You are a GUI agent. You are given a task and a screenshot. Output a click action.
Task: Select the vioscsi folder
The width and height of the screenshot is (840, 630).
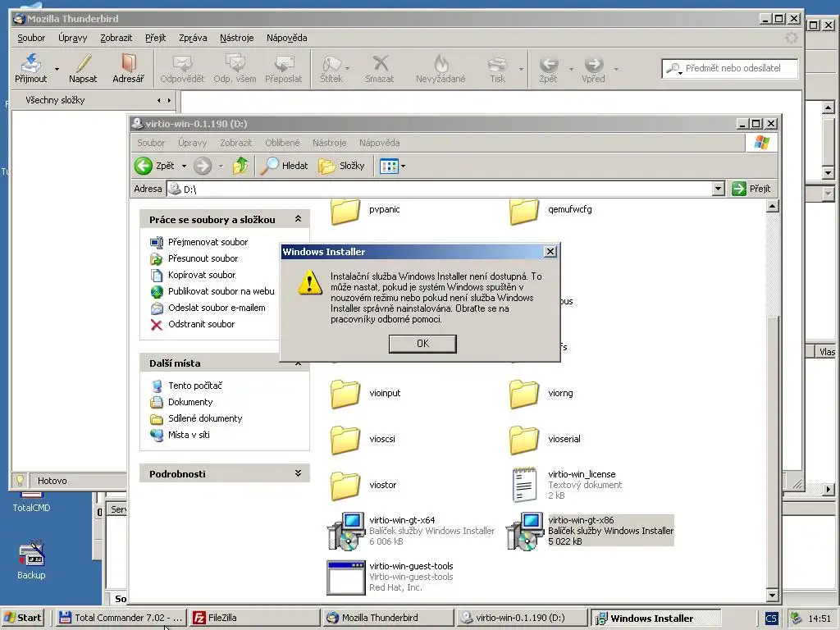[363, 440]
